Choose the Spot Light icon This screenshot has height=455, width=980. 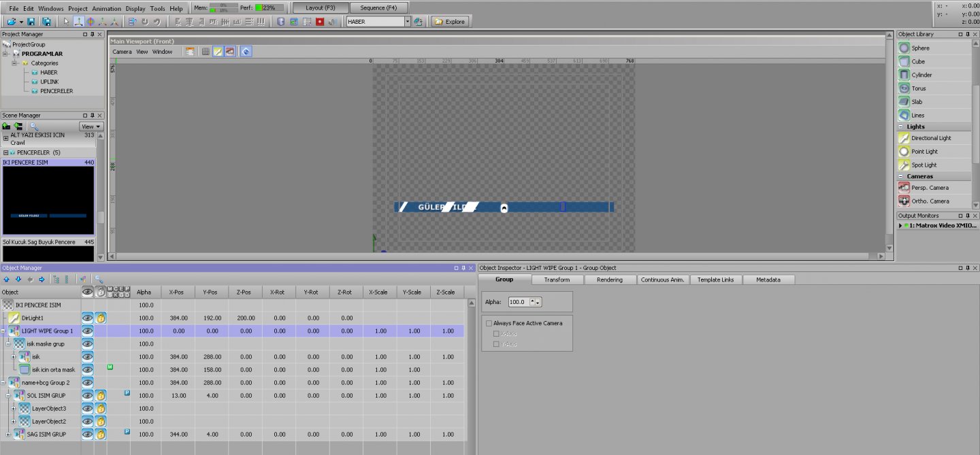904,165
